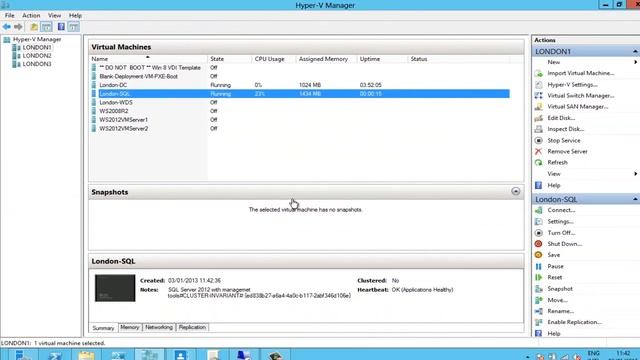Screen dimensions: 640x360
Task: Click the Edit Disk icon
Action: (x=539, y=118)
